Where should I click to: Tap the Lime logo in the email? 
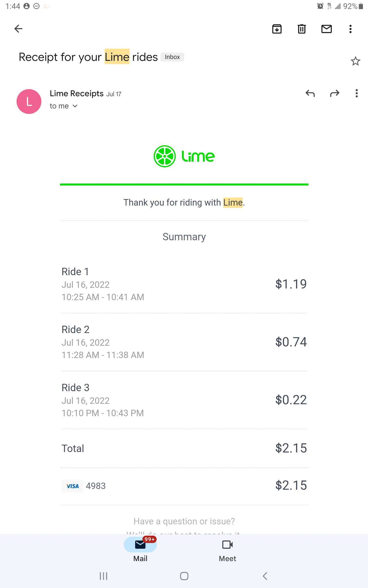(x=184, y=156)
